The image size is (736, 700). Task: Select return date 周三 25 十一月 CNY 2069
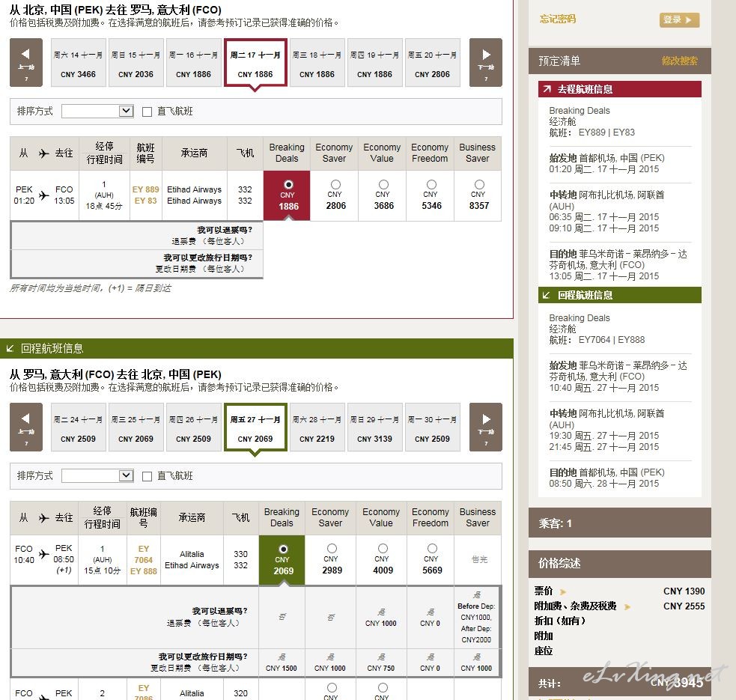point(136,427)
